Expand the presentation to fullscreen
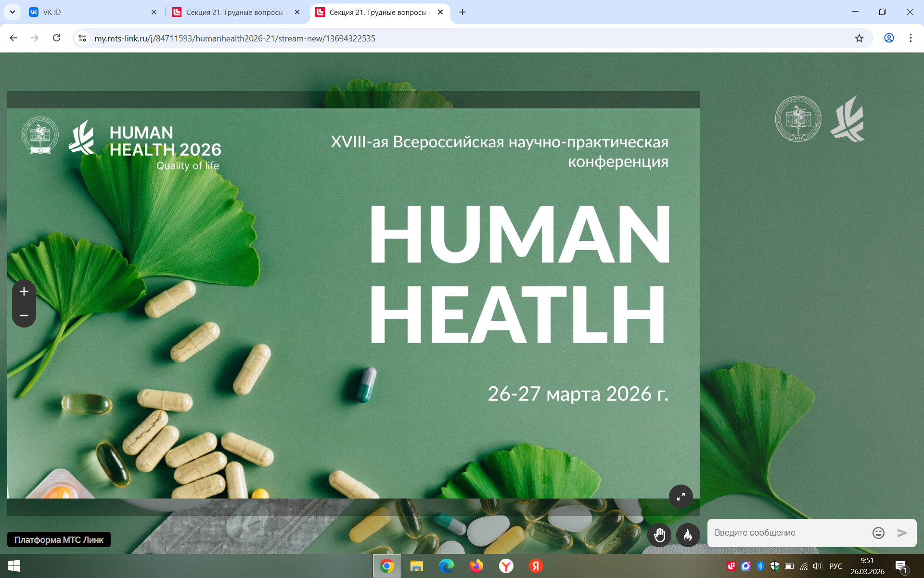The image size is (924, 578). (681, 497)
